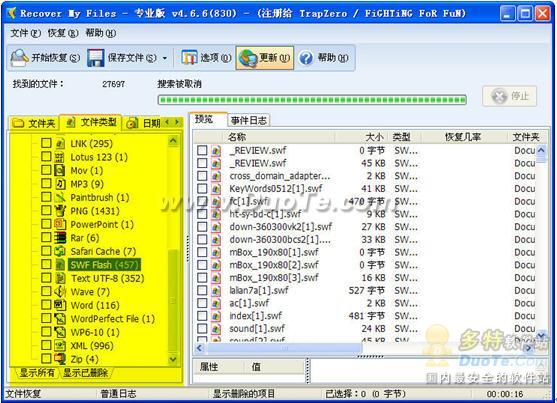Viewport: 557px width, 403px height.
Task: Click the Save Files (保存文件) floppy icon
Action: click(96, 58)
